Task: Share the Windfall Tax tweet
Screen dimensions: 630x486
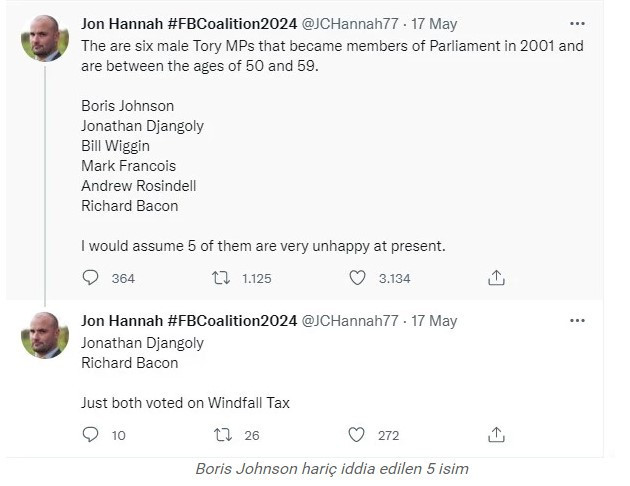Action: coord(496,435)
